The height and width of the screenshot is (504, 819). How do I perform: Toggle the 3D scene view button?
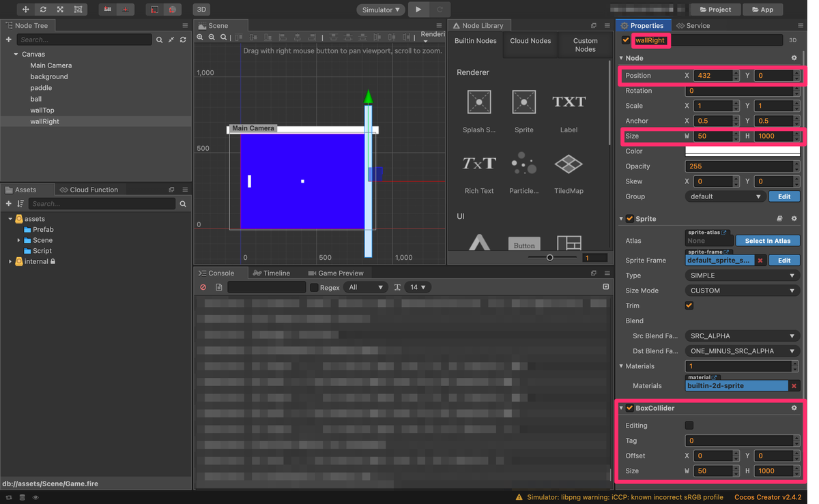tap(201, 10)
